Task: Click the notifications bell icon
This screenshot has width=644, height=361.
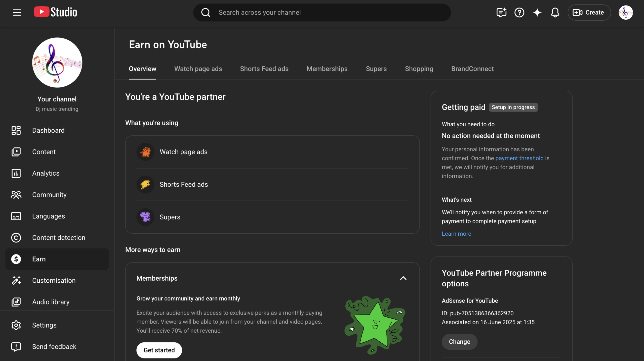Action: click(x=555, y=12)
